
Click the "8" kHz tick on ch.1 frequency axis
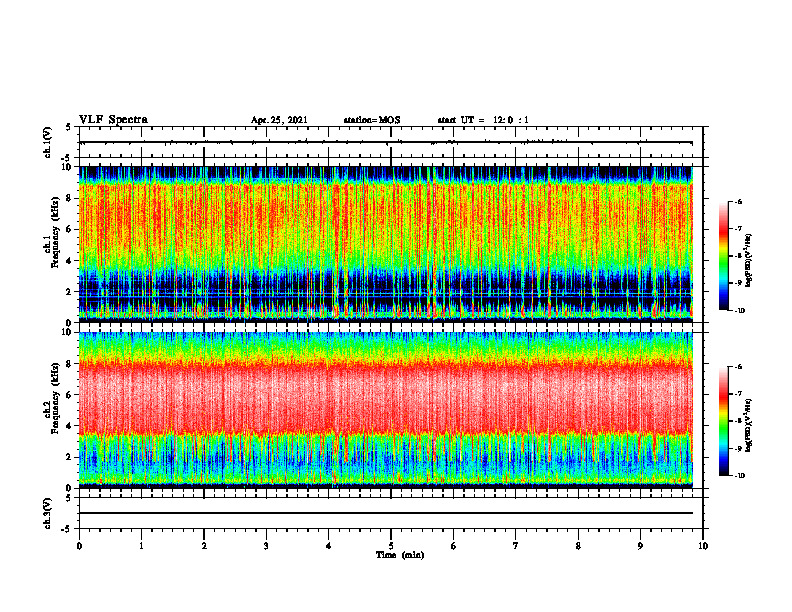pyautogui.click(x=70, y=198)
